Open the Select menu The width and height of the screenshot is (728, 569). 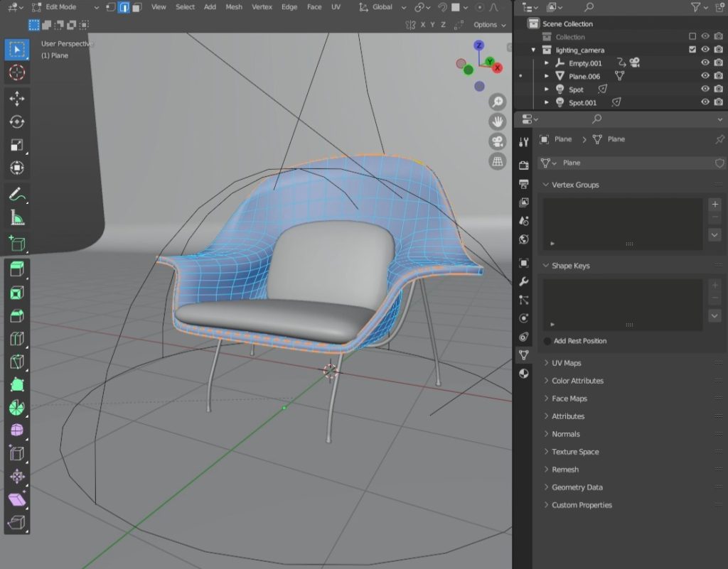tap(185, 7)
